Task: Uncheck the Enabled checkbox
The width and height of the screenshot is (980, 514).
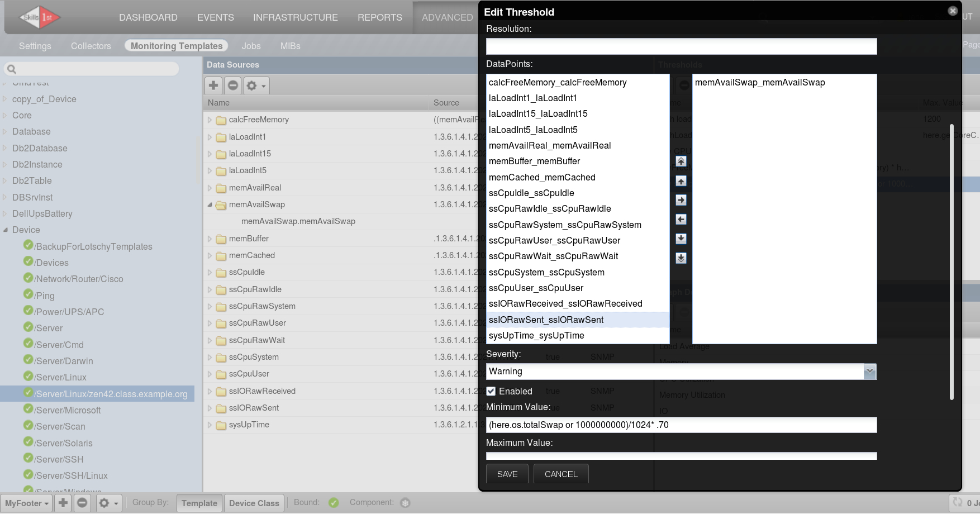Action: tap(491, 391)
